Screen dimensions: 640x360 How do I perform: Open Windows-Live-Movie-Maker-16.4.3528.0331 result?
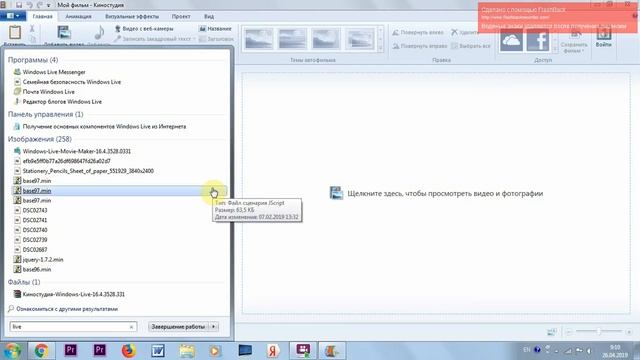(72, 151)
